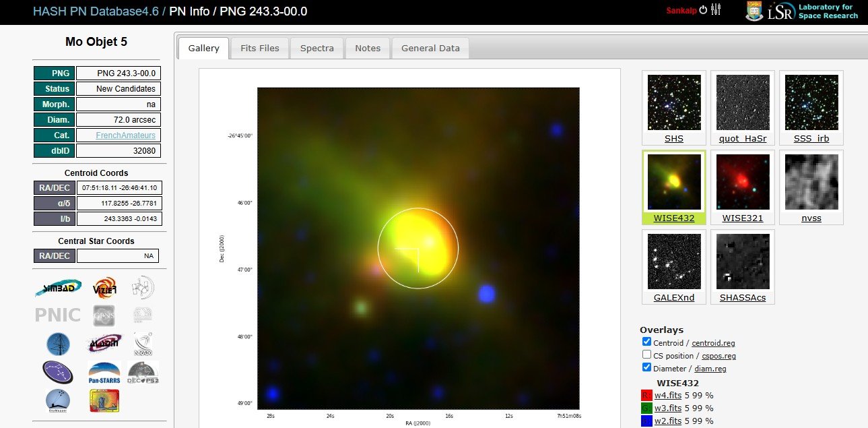Open the w4.fits file link

(x=668, y=396)
